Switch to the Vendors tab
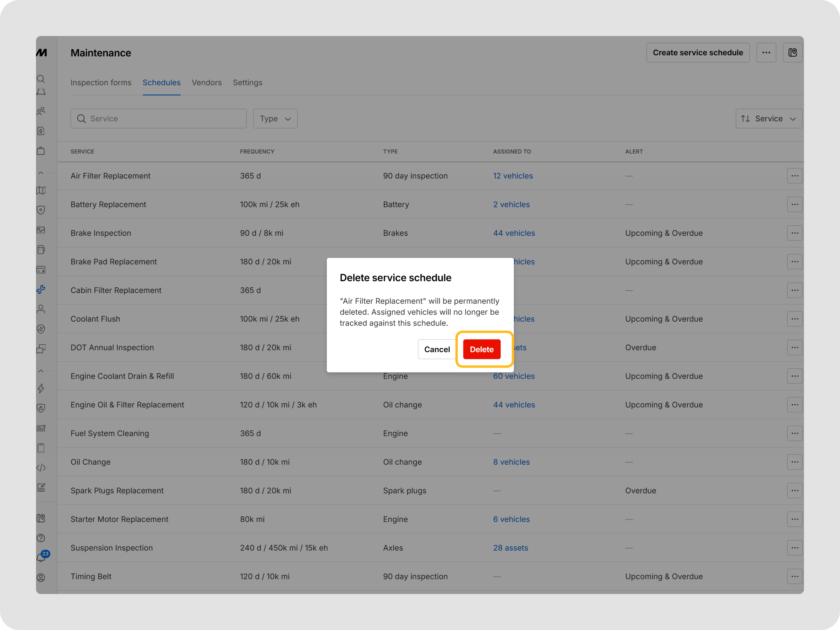The height and width of the screenshot is (630, 840). (207, 82)
